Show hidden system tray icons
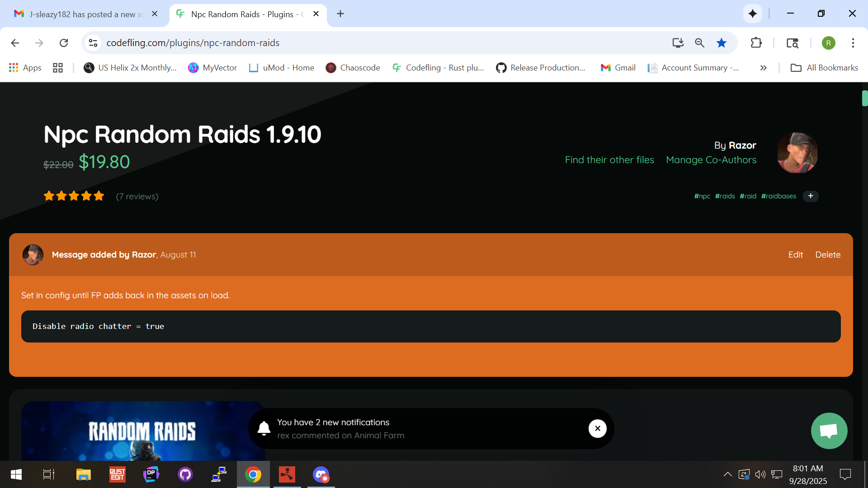Viewport: 868px width, 488px height. (727, 474)
